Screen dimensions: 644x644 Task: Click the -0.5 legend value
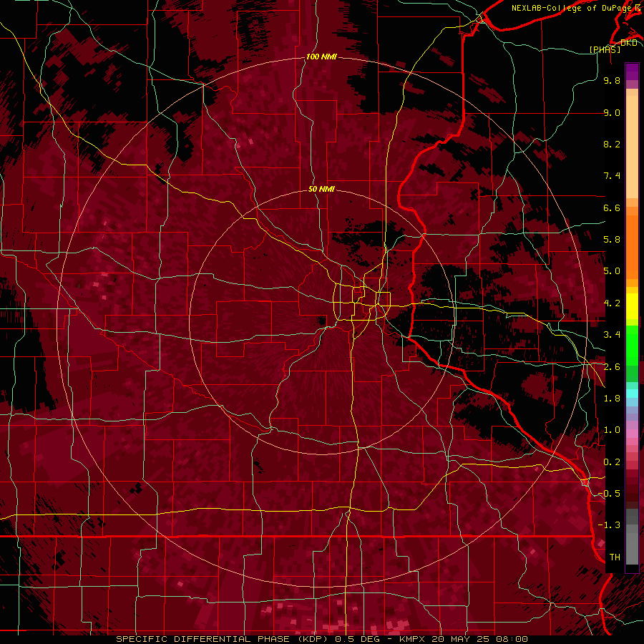pyautogui.click(x=609, y=494)
